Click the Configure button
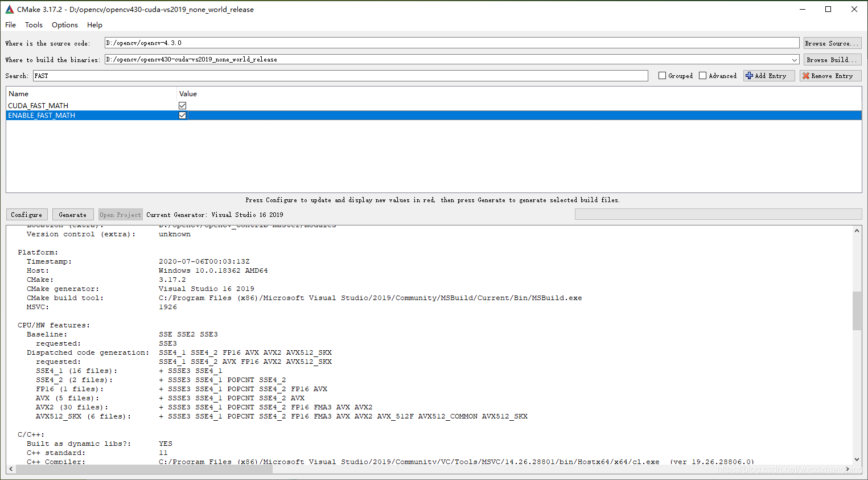The image size is (868, 480). [x=27, y=215]
